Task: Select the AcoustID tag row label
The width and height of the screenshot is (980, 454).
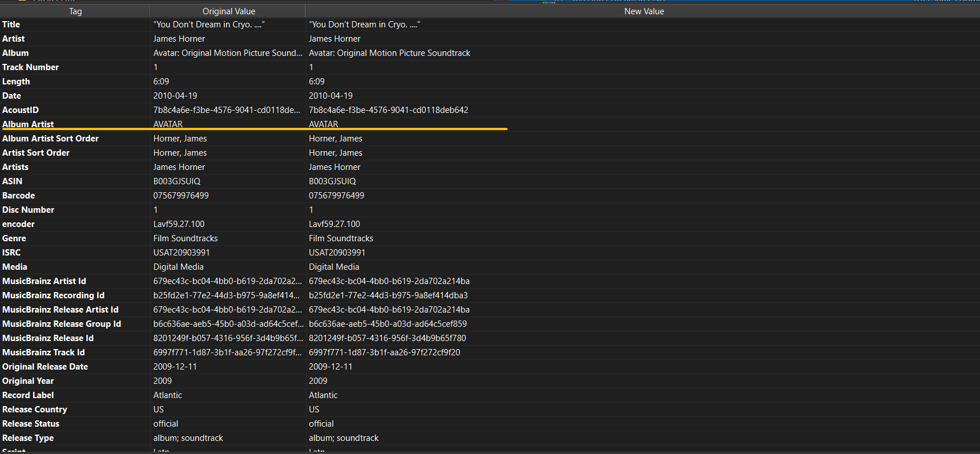Action: (21, 110)
